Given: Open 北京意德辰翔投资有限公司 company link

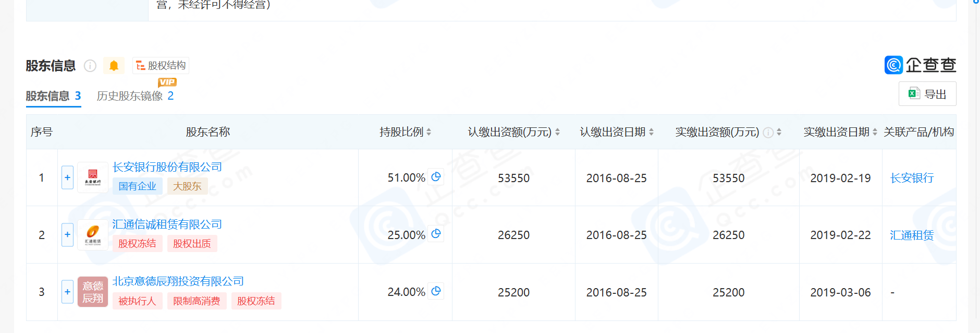Looking at the screenshot, I should pos(178,281).
